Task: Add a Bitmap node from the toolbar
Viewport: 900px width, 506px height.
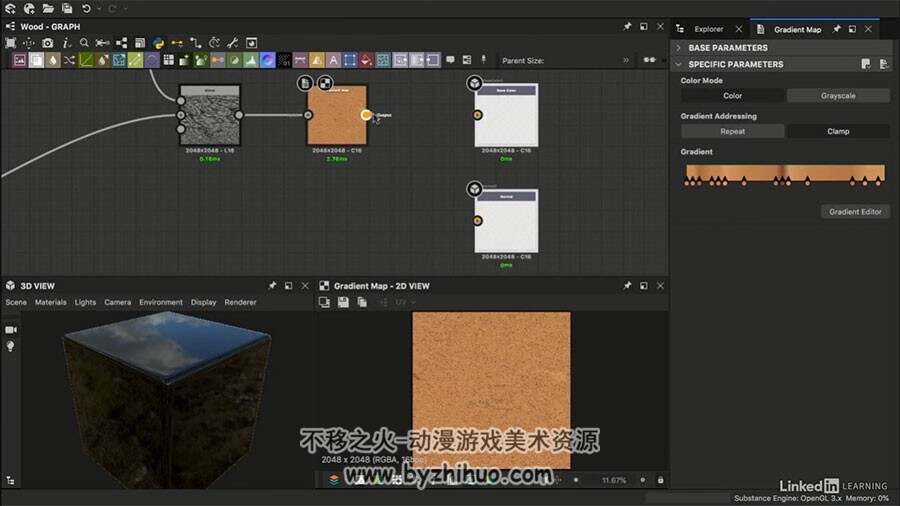Action: pos(20,60)
